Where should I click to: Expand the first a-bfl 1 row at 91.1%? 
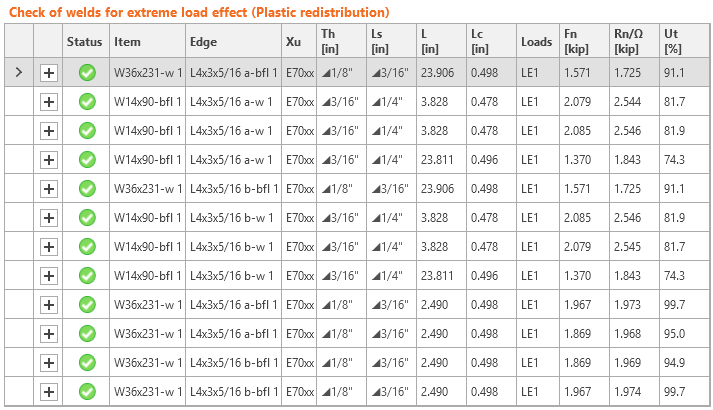49,72
